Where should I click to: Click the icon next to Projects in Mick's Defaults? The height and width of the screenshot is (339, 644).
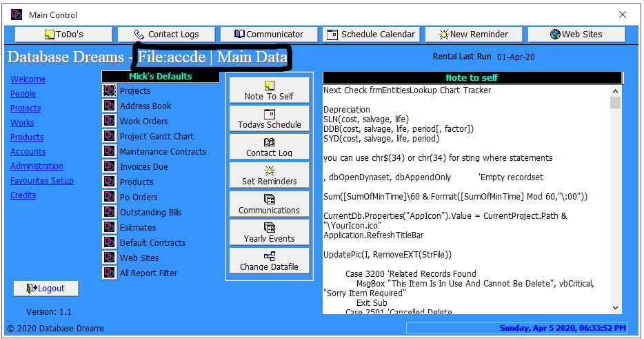(109, 90)
